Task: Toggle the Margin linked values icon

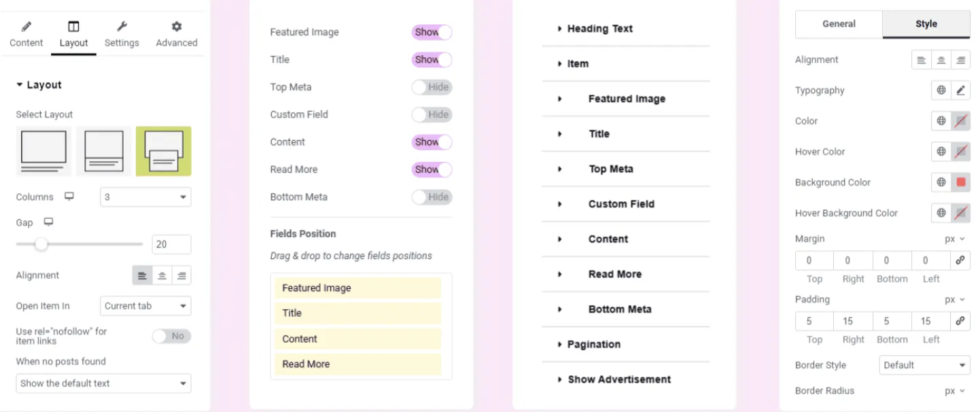Action: (x=960, y=260)
